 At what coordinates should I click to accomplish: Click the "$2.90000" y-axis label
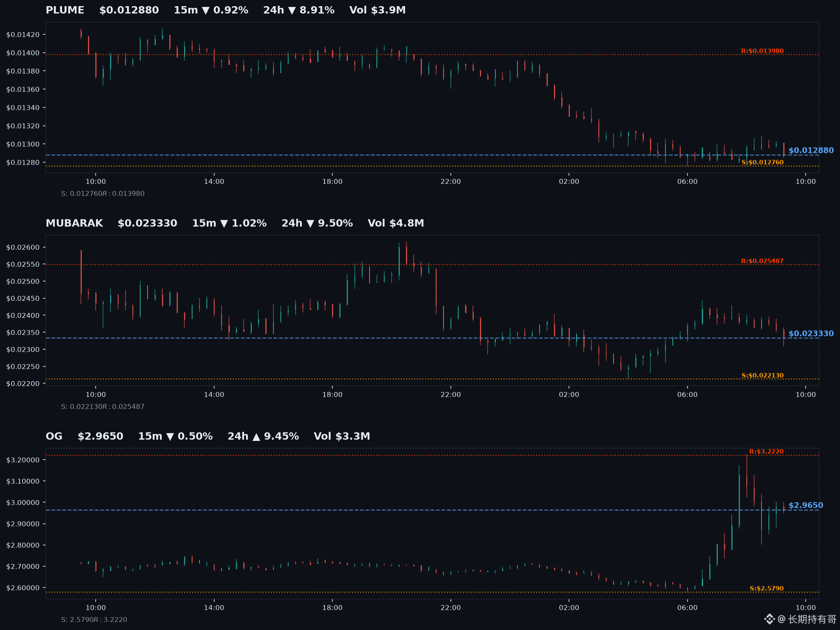point(23,524)
